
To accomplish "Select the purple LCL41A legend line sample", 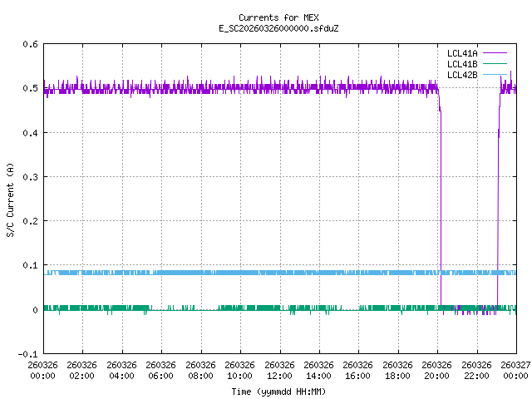I will pos(494,53).
